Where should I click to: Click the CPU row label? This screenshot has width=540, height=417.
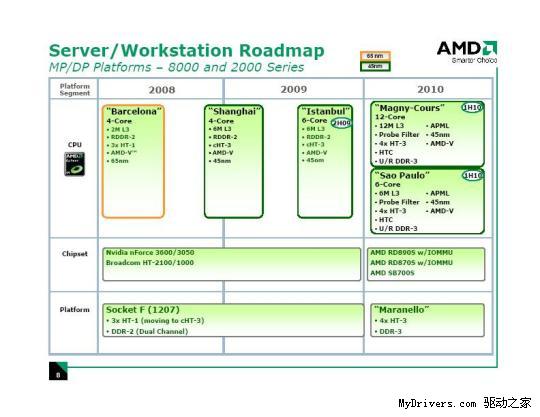74,145
